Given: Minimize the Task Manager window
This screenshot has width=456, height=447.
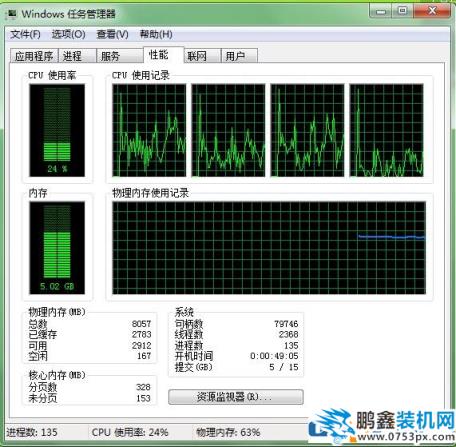Looking at the screenshot, I should (x=380, y=11).
